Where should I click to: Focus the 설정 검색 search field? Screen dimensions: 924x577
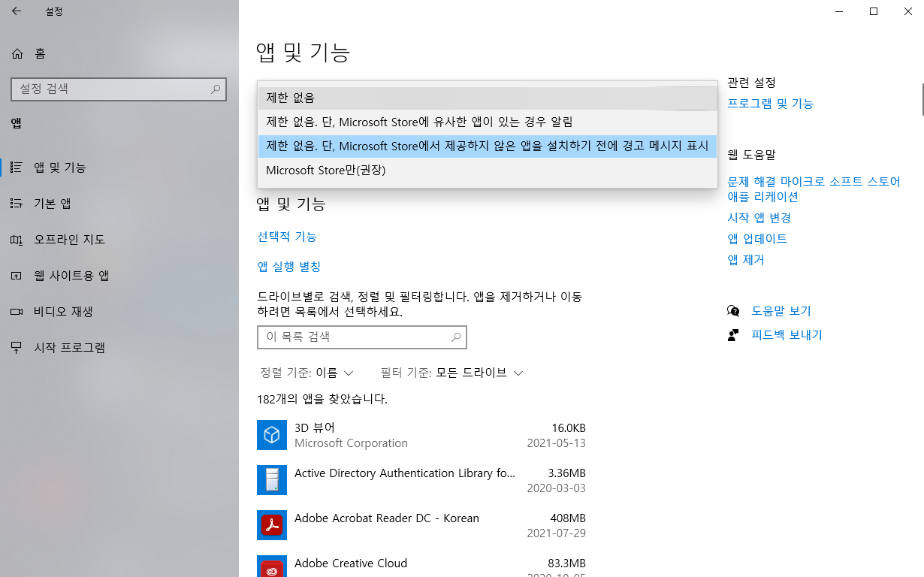(119, 89)
